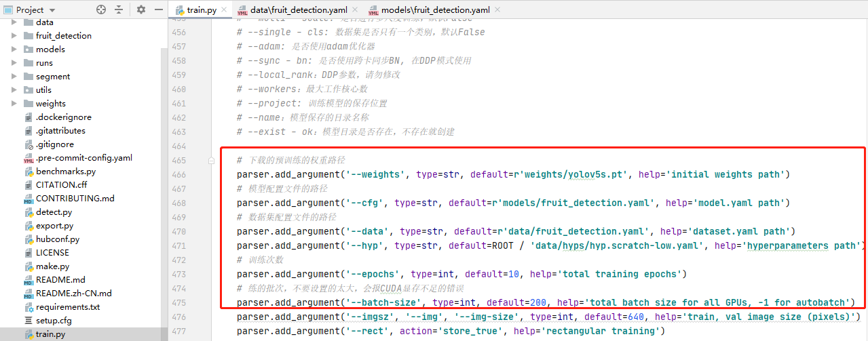Viewport: 868px width, 341px height.
Task: Click the export.py Python icon
Action: pyautogui.click(x=28, y=225)
